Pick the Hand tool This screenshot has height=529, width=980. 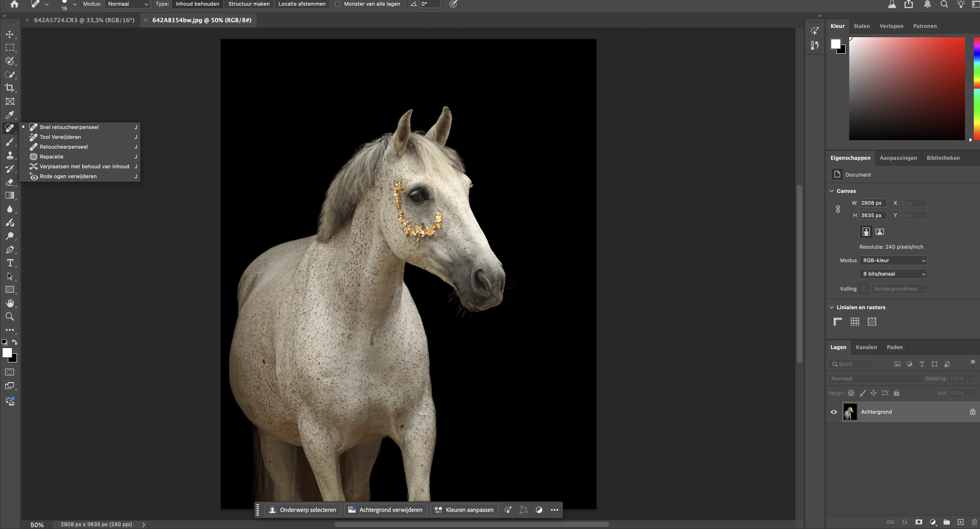coord(10,303)
